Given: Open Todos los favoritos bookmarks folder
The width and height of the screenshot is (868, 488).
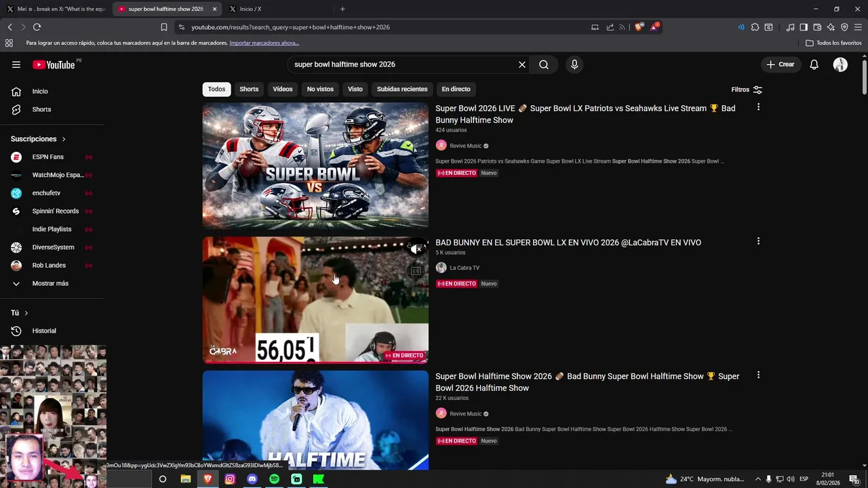Looking at the screenshot, I should tap(833, 43).
